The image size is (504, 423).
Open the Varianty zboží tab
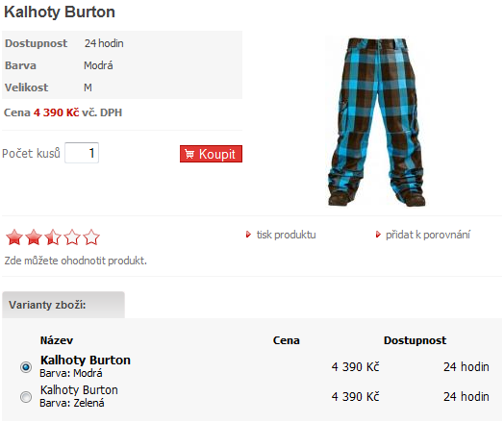(x=63, y=305)
